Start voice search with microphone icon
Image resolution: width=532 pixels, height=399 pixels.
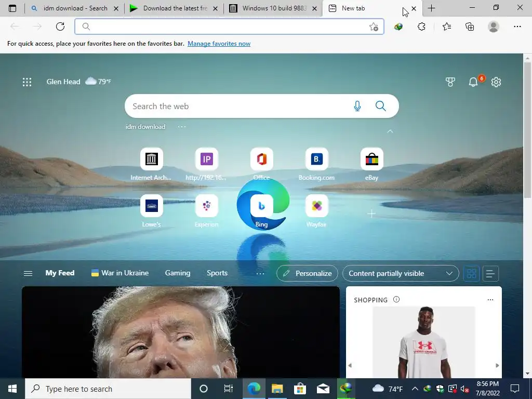(357, 106)
